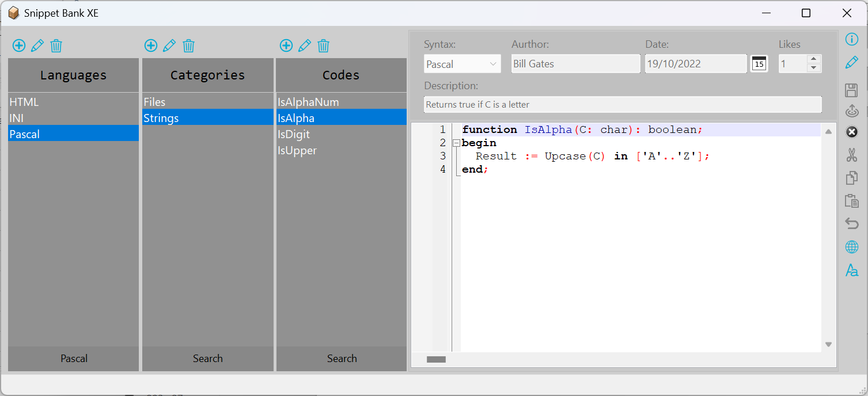The width and height of the screenshot is (868, 396).
Task: Open the calendar date picker
Action: [x=759, y=63]
